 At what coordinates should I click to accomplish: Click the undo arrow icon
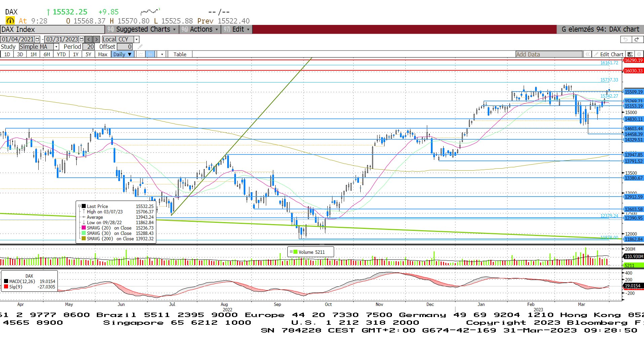(626, 39)
